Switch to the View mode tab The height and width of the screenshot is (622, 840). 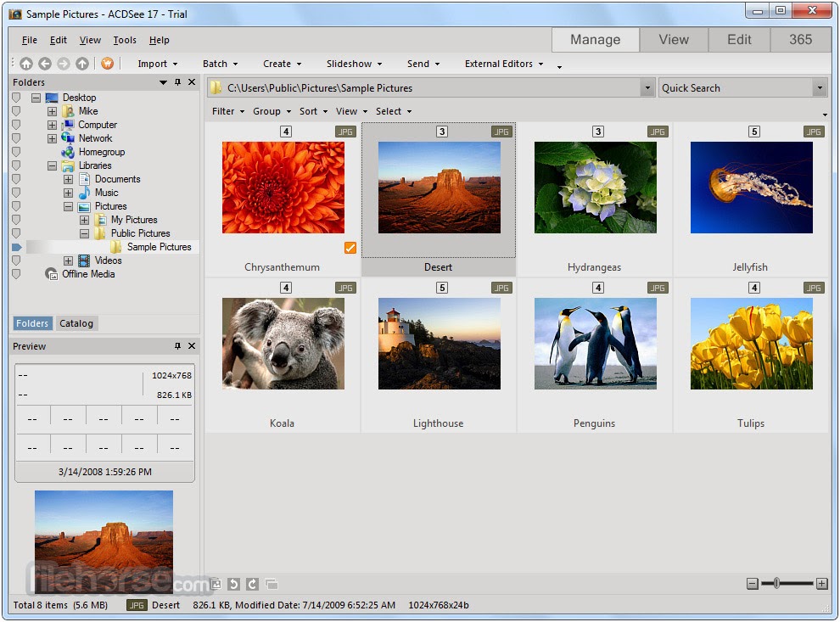coord(674,40)
